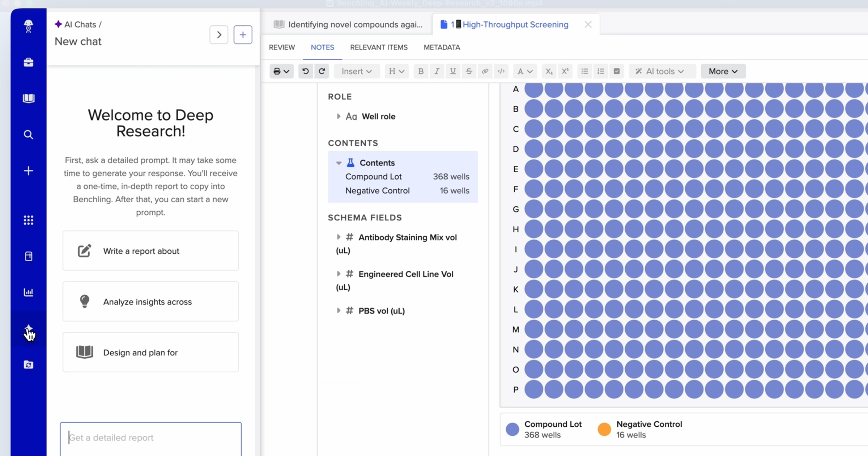
Task: Open the Projects briefcase icon
Action: (28, 62)
